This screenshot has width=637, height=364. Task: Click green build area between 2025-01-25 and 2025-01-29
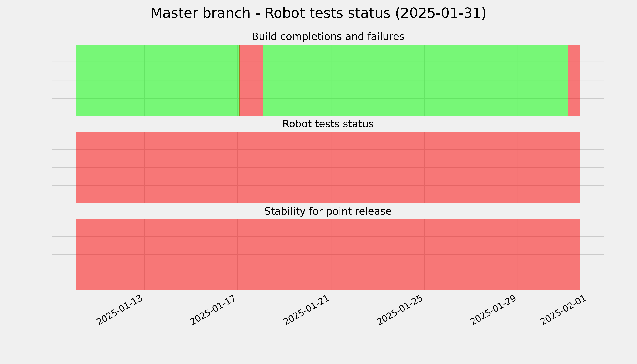[471, 80]
